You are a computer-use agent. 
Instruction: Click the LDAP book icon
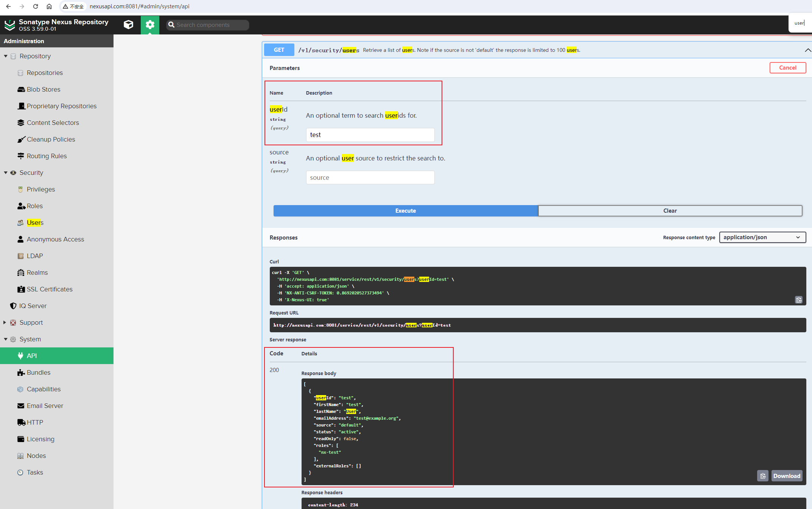coord(20,256)
